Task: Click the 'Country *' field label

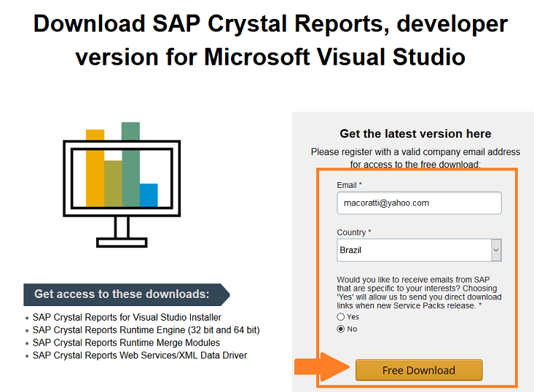Action: click(354, 232)
